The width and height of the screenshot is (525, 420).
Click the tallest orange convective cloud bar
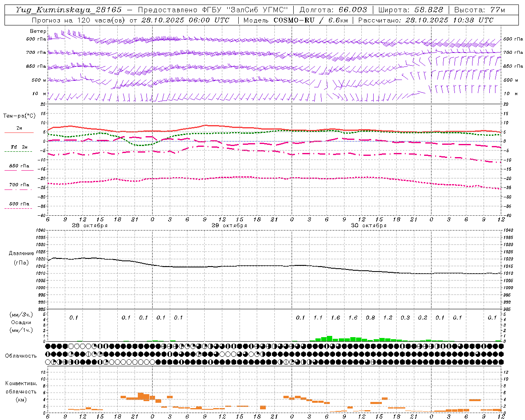point(141,396)
